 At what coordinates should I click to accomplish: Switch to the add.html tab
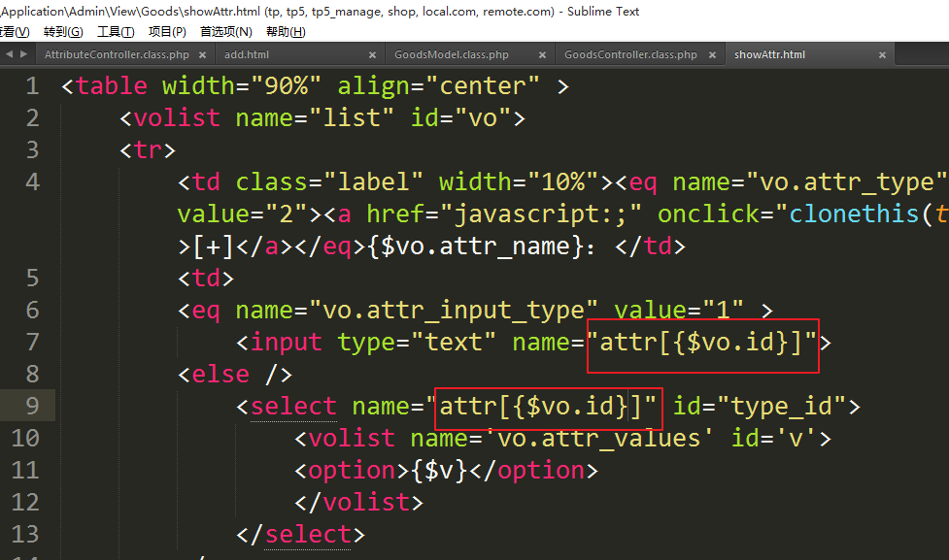247,55
